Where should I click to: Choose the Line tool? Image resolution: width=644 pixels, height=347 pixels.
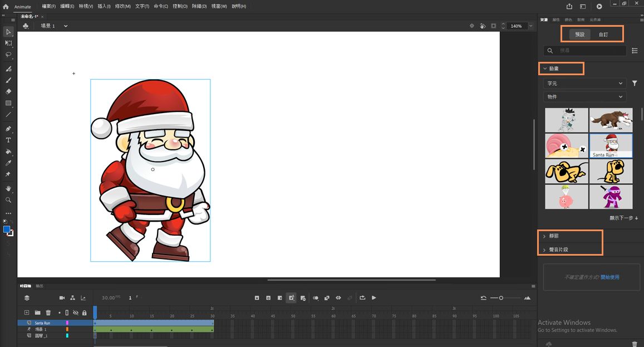click(8, 115)
